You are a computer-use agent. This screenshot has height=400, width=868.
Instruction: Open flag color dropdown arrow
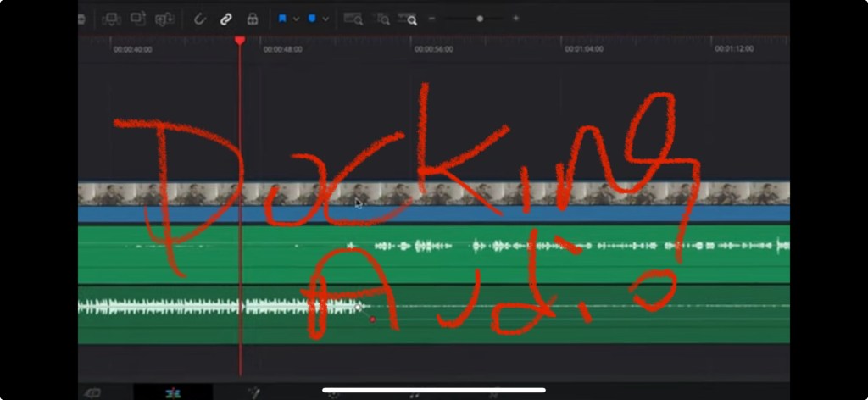296,19
